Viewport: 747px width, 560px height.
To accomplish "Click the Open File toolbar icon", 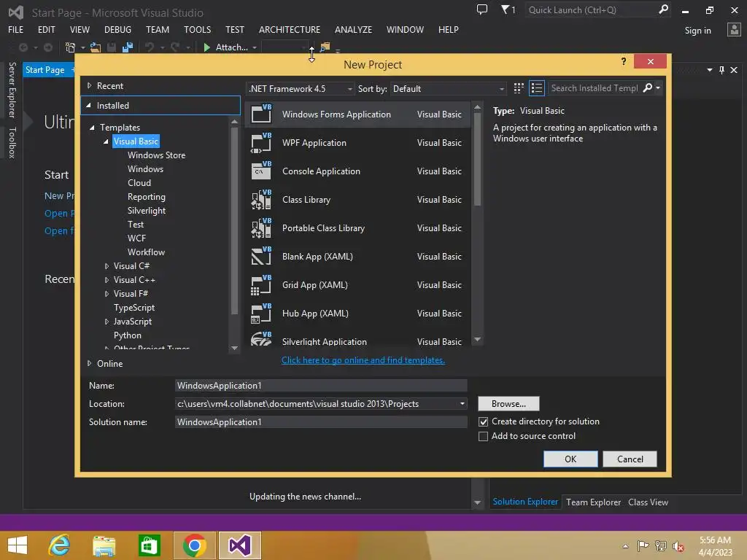I will point(96,47).
